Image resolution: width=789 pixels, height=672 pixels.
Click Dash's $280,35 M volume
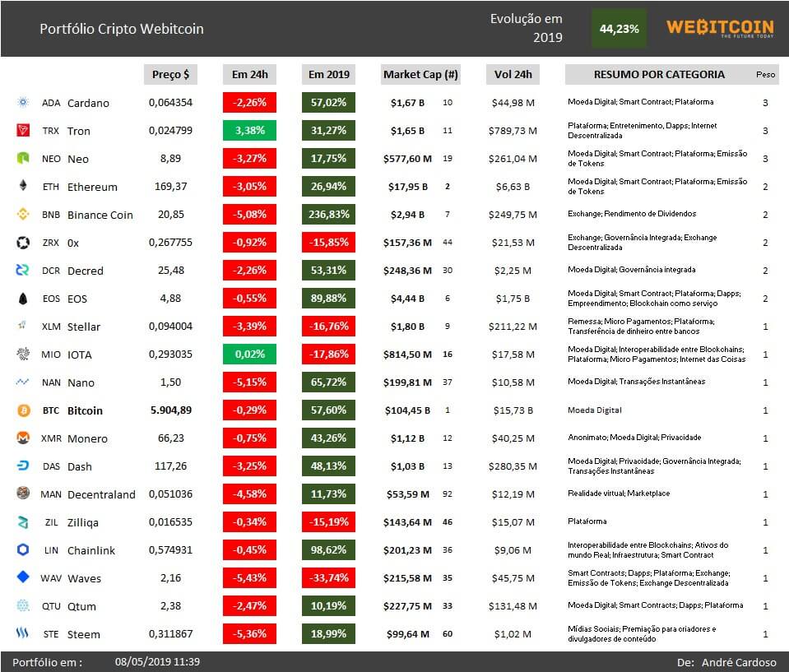coord(513,466)
